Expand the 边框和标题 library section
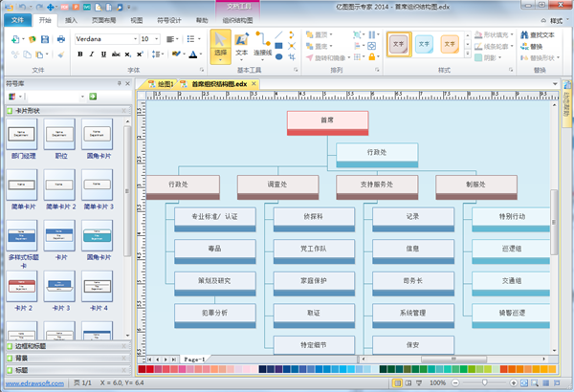574x392 pixels. pyautogui.click(x=36, y=346)
